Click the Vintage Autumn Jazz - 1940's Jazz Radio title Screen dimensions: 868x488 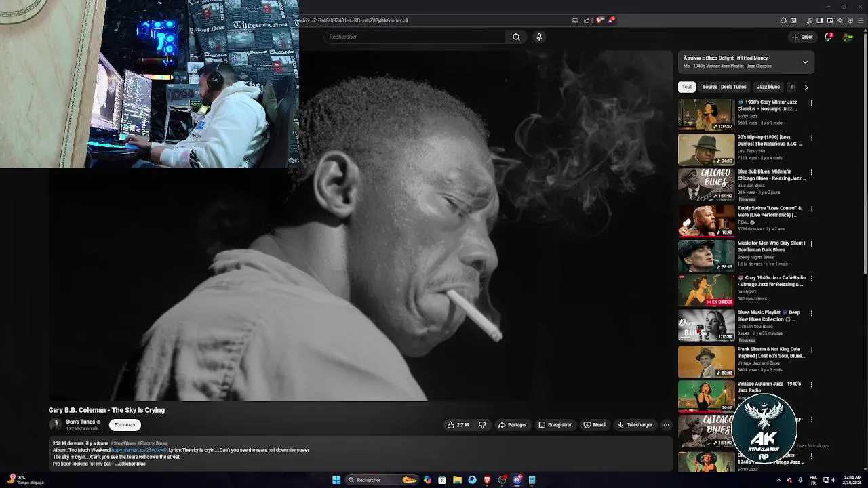(x=769, y=387)
